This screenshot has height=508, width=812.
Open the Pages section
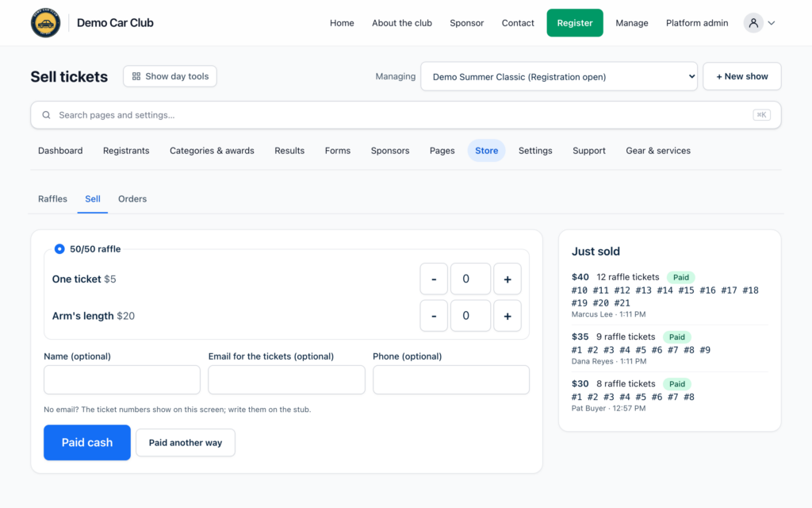[x=442, y=151]
